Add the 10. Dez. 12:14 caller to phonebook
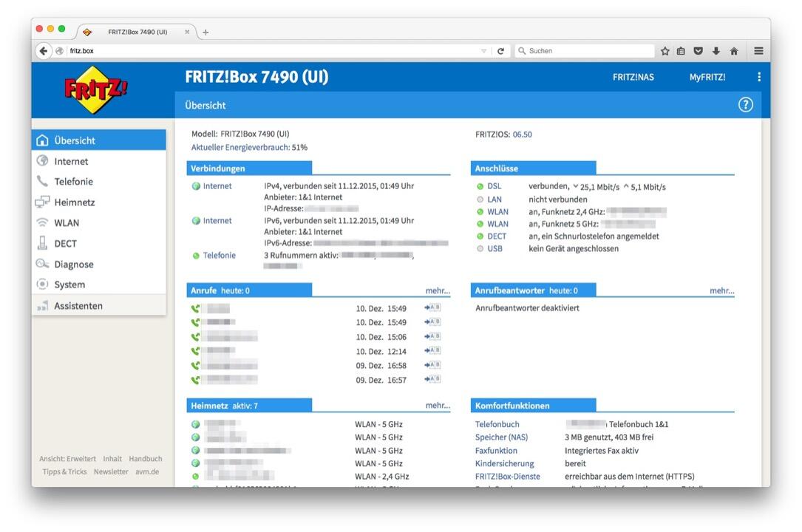802x532 pixels. (x=432, y=350)
